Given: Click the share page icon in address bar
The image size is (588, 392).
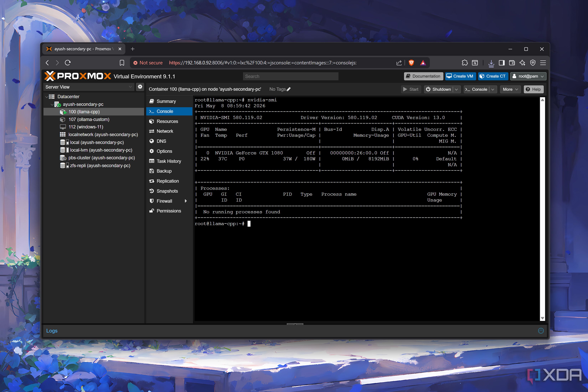Looking at the screenshot, I should point(399,63).
